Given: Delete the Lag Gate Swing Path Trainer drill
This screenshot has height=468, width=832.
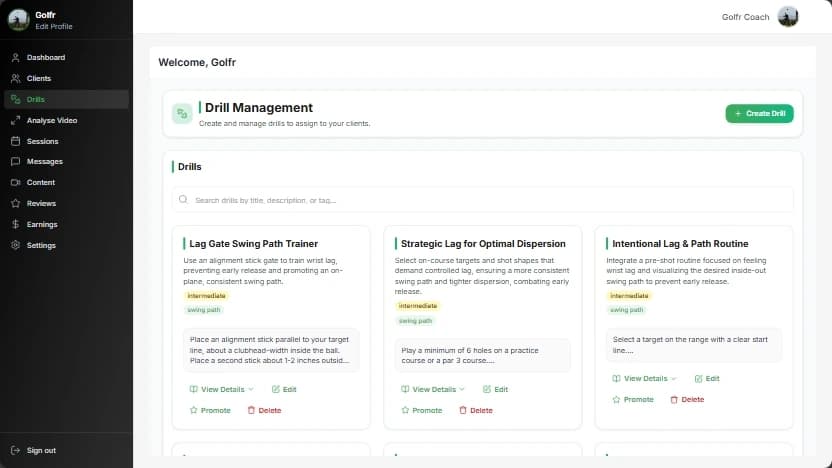Looking at the screenshot, I should [264, 411].
